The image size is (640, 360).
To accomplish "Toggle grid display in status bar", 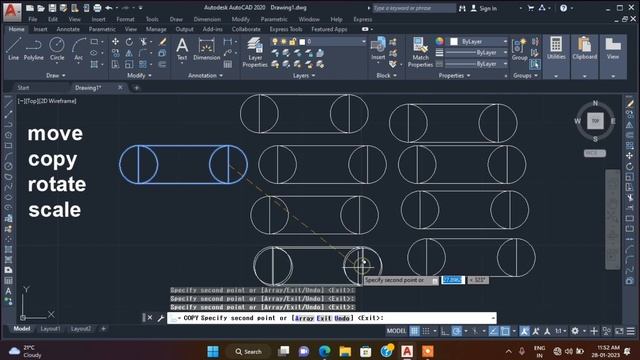I will click(414, 331).
